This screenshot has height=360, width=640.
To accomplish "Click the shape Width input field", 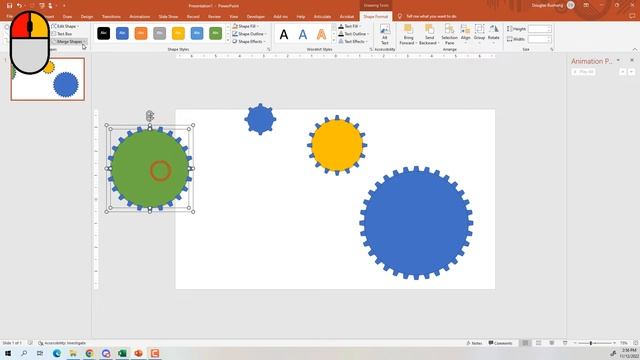I will pyautogui.click(x=540, y=39).
